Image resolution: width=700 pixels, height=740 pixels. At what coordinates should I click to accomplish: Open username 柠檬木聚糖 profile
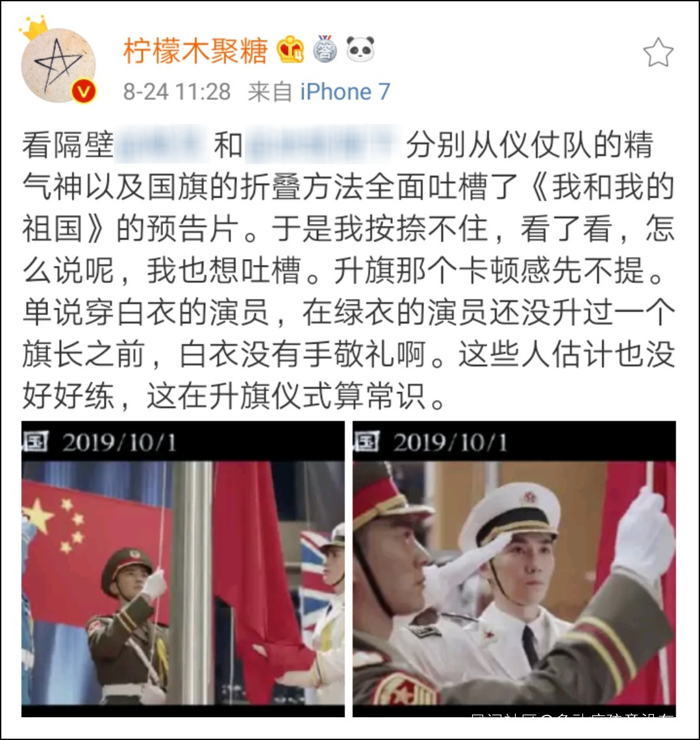[x=195, y=51]
